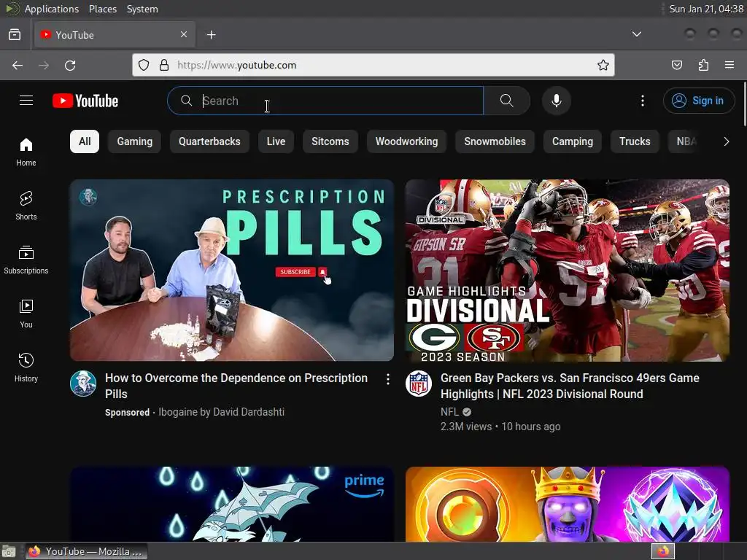Save page to Pocket
This screenshot has height=560, width=747.
pyautogui.click(x=677, y=65)
